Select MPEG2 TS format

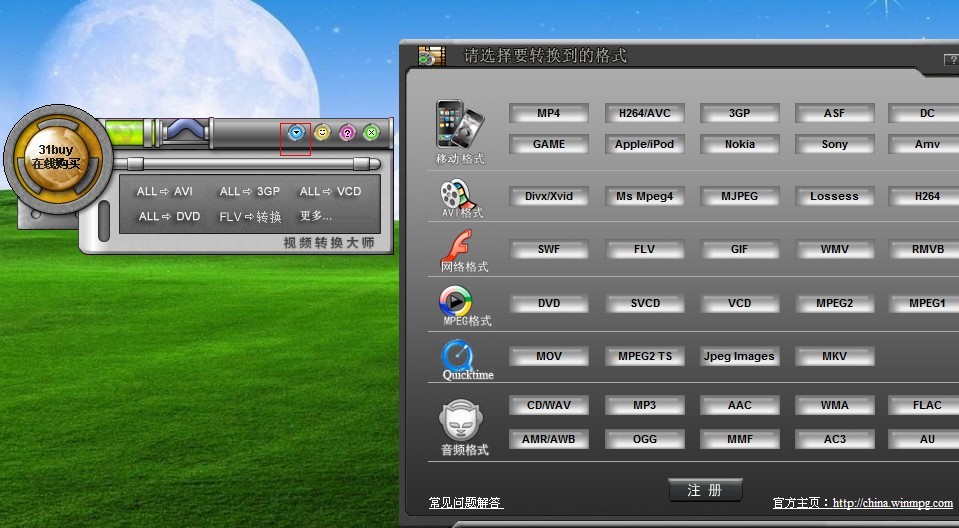click(x=644, y=356)
